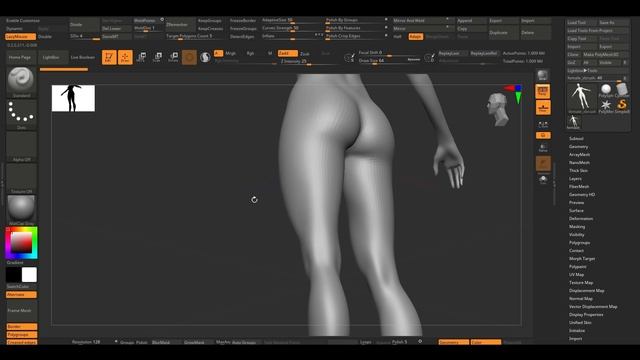This screenshot has height=360, width=640.
Task: Click the Append button
Action: (x=471, y=21)
